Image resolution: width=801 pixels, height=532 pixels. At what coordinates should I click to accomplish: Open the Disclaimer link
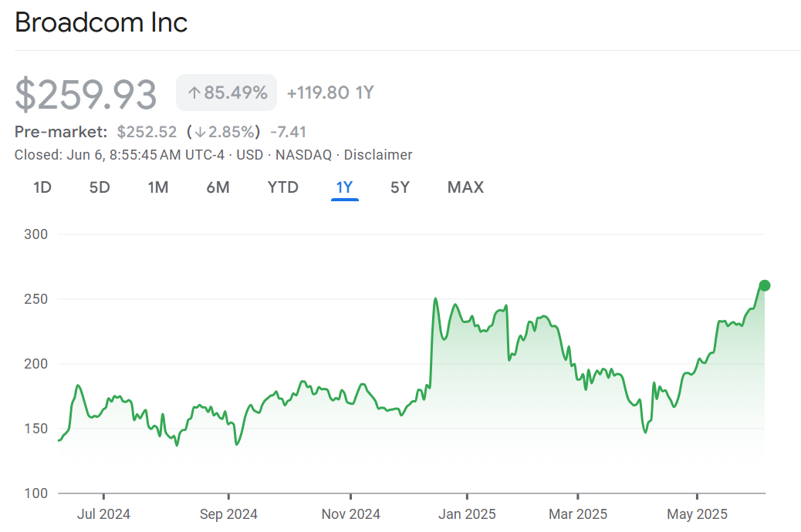pos(377,155)
